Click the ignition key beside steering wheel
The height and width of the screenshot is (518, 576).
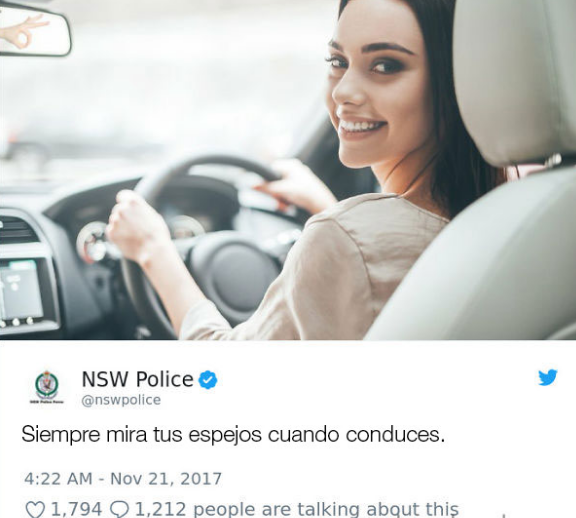click(92, 241)
